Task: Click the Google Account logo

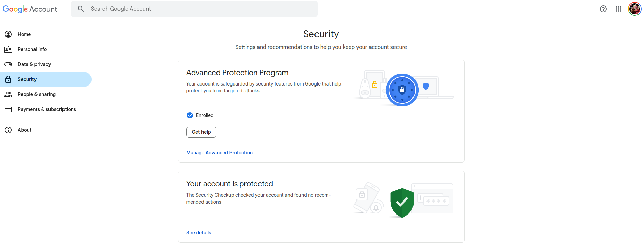Action: tap(30, 9)
